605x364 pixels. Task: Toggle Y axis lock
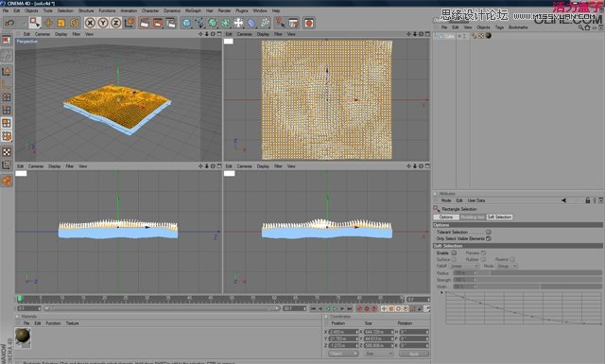(x=103, y=23)
